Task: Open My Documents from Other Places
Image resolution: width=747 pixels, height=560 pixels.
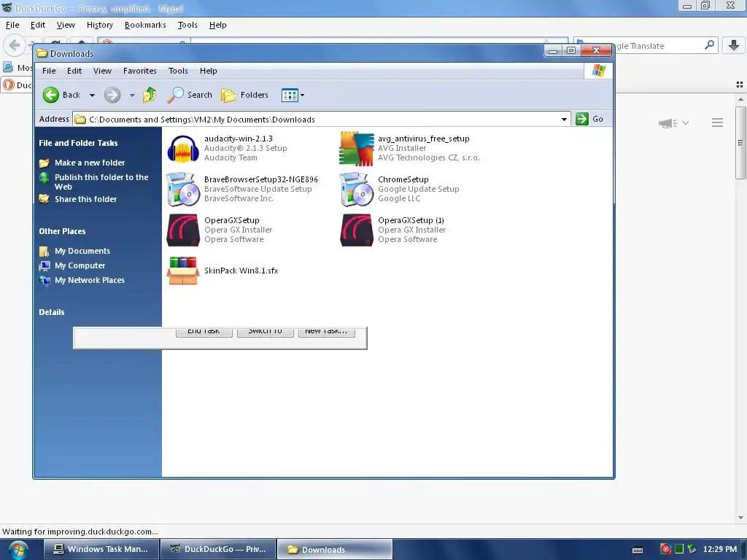Action: click(82, 251)
